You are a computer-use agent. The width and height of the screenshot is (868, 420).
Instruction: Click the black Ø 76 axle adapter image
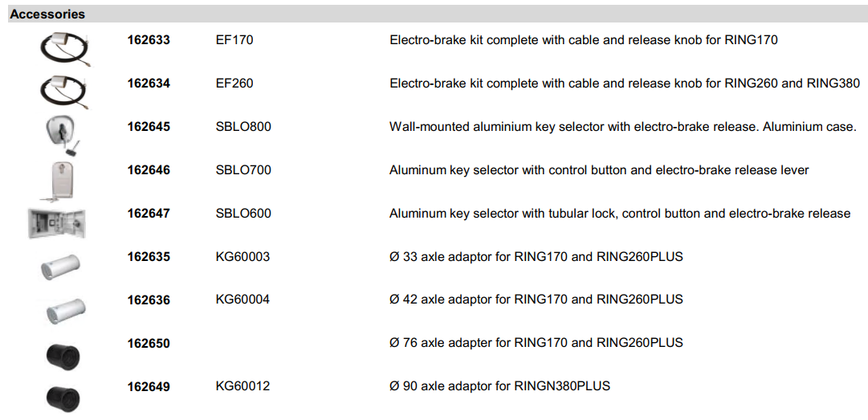[63, 355]
